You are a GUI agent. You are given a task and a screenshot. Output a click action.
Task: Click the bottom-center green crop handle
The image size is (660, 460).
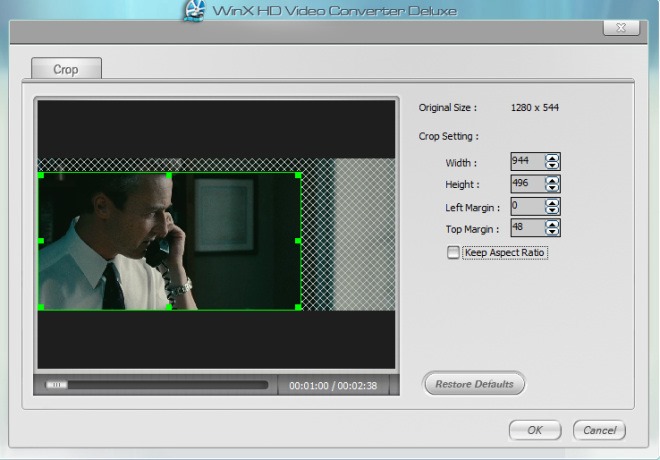[169, 307]
